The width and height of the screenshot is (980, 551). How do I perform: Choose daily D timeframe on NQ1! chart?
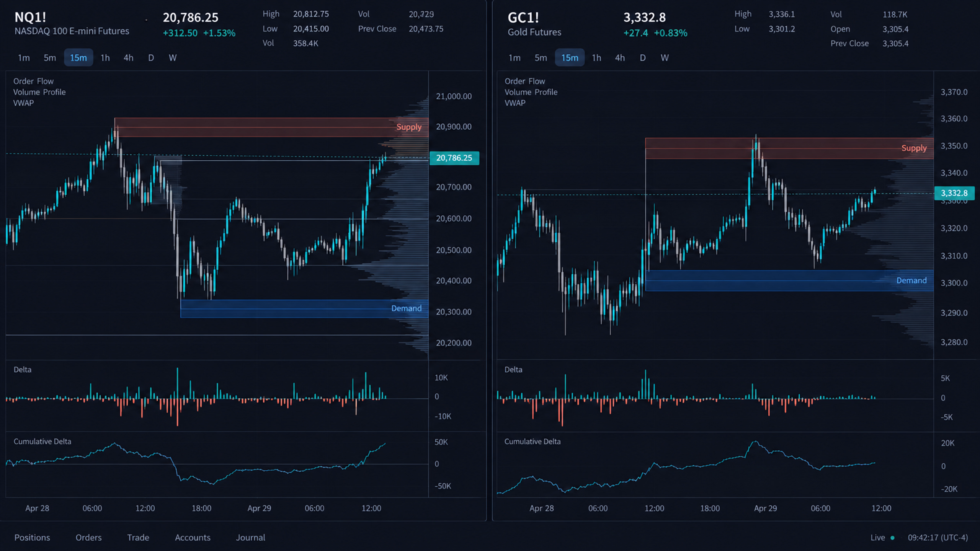(151, 58)
